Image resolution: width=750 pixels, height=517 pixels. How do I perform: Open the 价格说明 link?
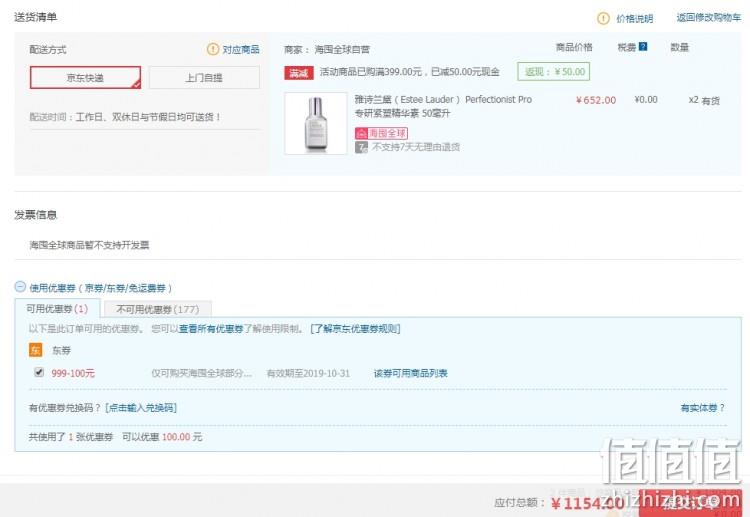tap(634, 19)
